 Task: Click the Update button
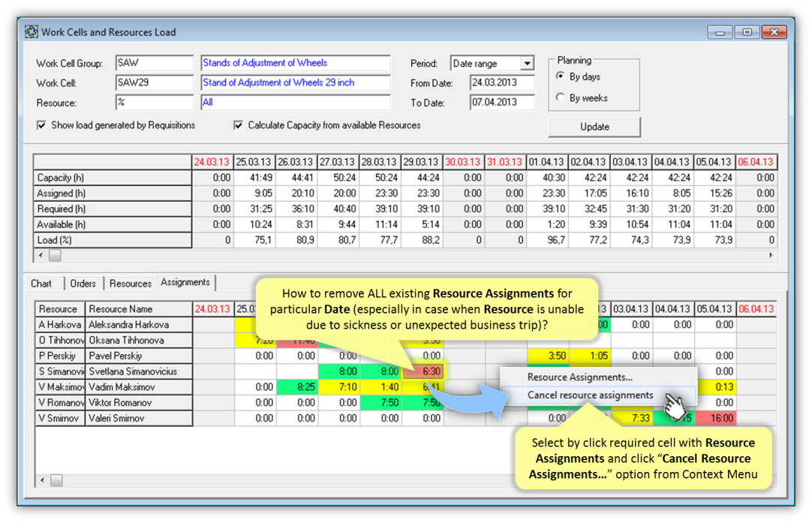(x=594, y=127)
